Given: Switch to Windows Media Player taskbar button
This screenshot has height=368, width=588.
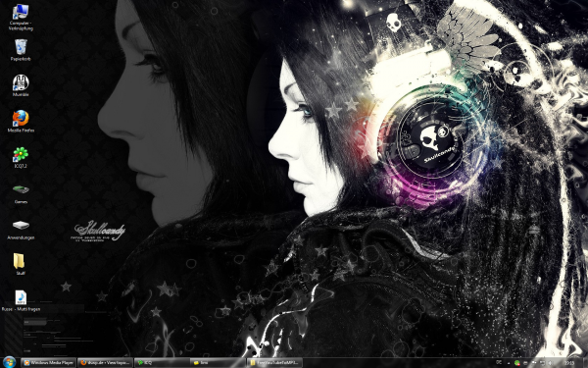Looking at the screenshot, I should 48,363.
